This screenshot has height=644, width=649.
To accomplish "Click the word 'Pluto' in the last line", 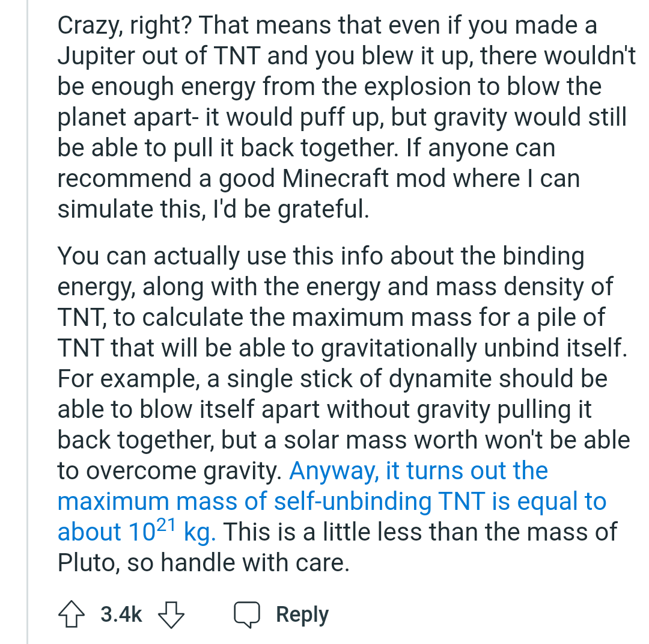I will 86,563.
